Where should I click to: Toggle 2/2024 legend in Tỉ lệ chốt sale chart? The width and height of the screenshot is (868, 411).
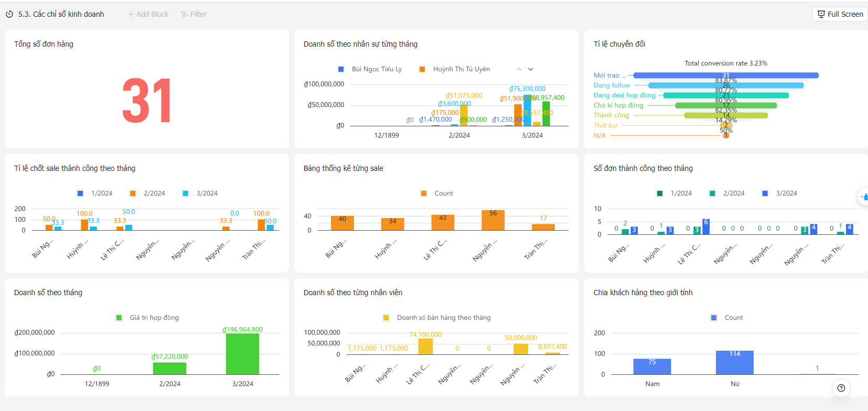(147, 193)
